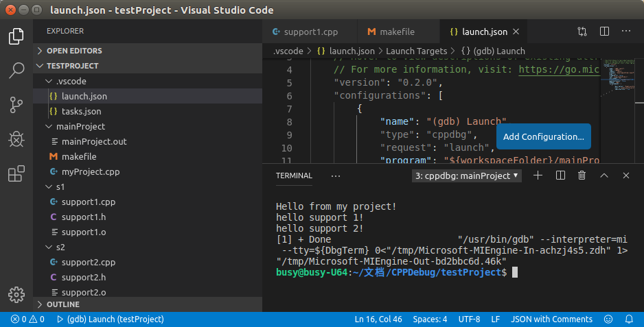Close the launch.json tab

point(516,32)
